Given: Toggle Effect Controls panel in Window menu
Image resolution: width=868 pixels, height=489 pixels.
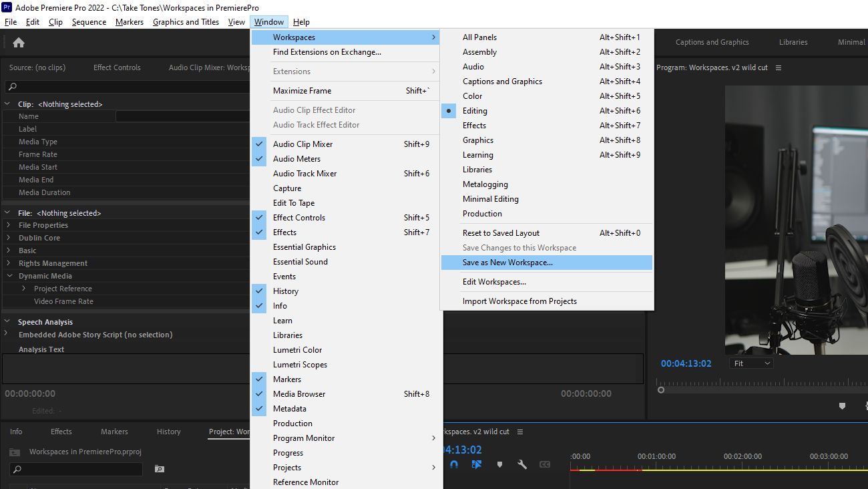Looking at the screenshot, I should pos(346,218).
